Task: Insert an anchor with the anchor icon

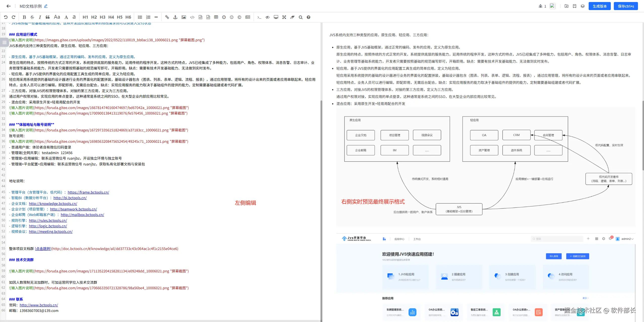Action: (x=175, y=17)
